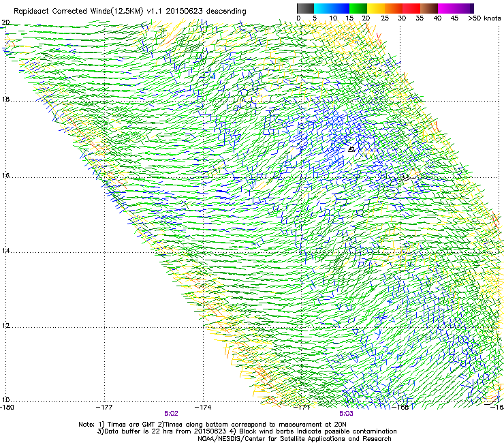Click the map title 'Rapidsact Corrected Winds(12.5KM)'
Screen dimensions: 504x443
pos(78,12)
